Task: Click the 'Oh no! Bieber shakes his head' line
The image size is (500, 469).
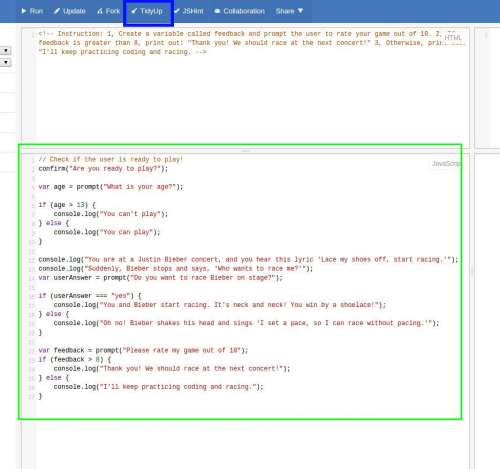Action: point(246,323)
